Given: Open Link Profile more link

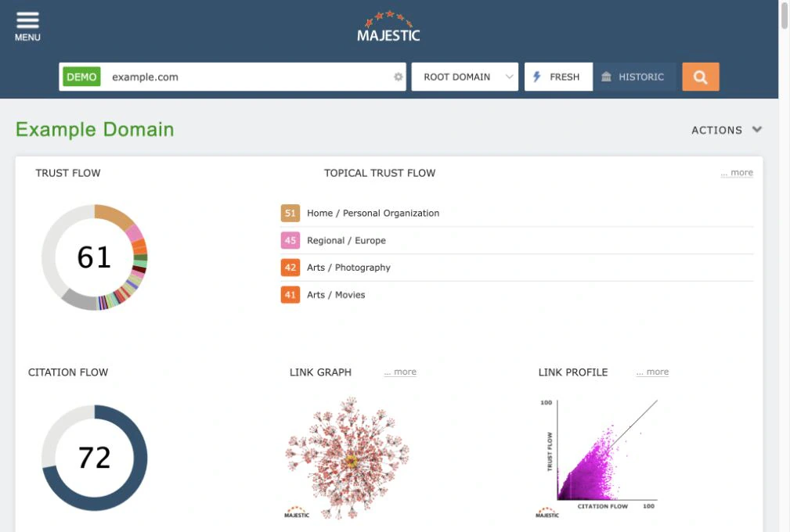Looking at the screenshot, I should click(x=652, y=372).
